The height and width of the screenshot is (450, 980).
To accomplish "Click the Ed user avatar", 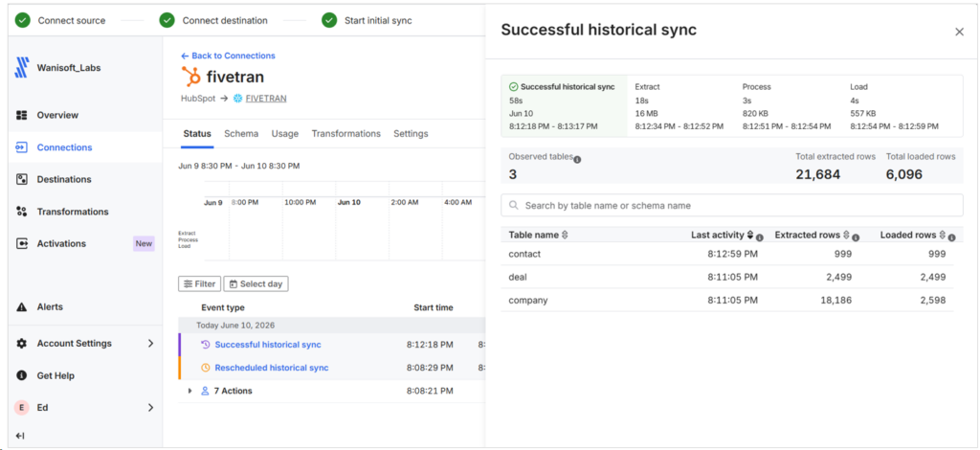I will click(22, 408).
